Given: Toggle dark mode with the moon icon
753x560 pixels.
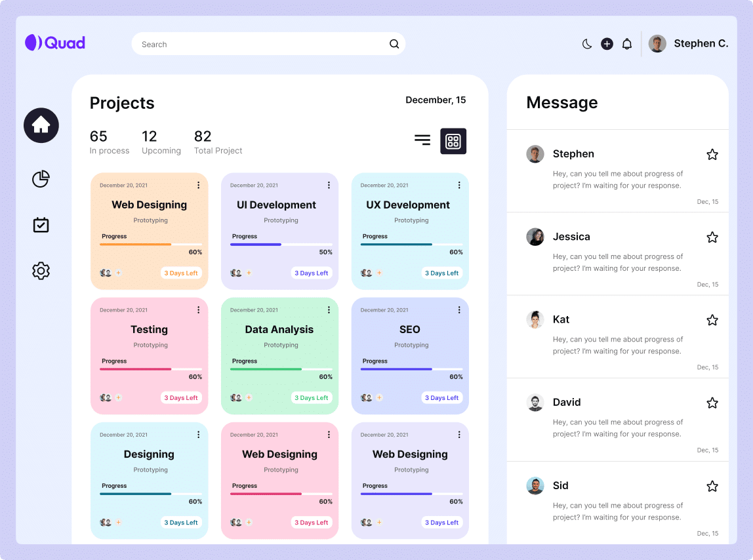Looking at the screenshot, I should 587,44.
